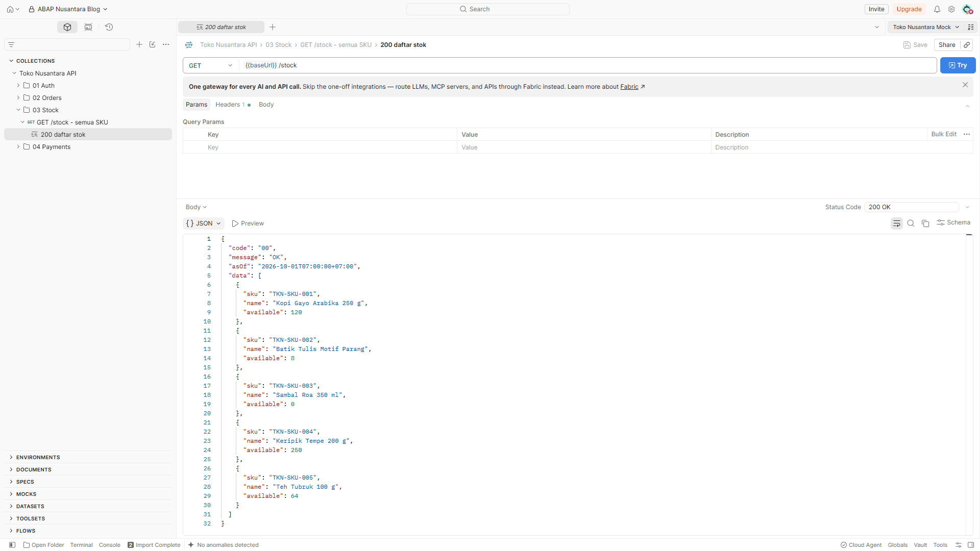The height and width of the screenshot is (551, 980).
Task: Toggle the right panel layout icon
Action: tap(971, 545)
